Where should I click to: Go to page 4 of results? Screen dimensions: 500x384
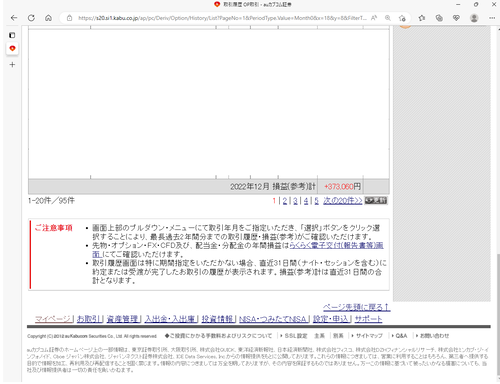pyautogui.click(x=306, y=201)
